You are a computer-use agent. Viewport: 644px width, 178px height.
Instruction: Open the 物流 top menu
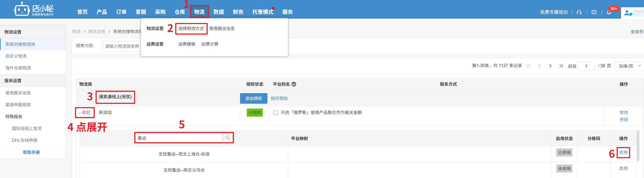(x=199, y=12)
